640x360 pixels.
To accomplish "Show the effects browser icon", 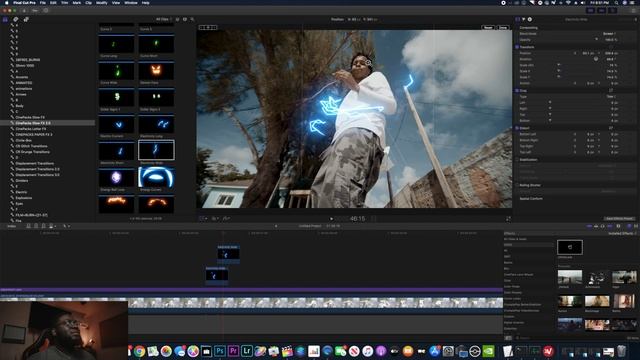I will point(629,226).
